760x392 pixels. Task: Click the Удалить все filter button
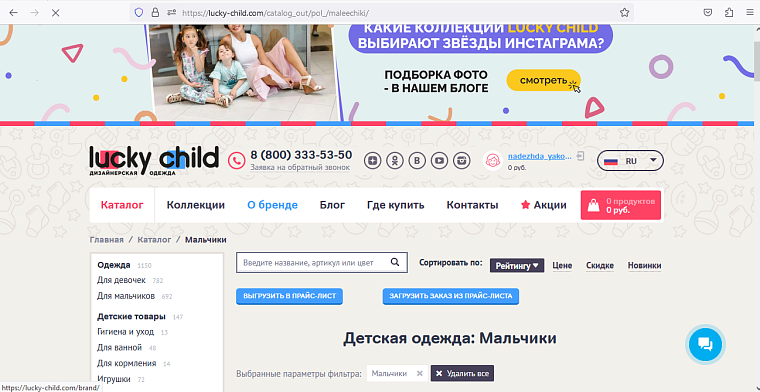coord(462,374)
